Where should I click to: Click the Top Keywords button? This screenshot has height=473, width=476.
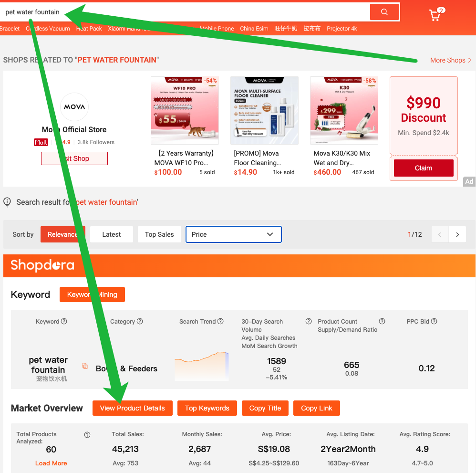[x=207, y=408]
